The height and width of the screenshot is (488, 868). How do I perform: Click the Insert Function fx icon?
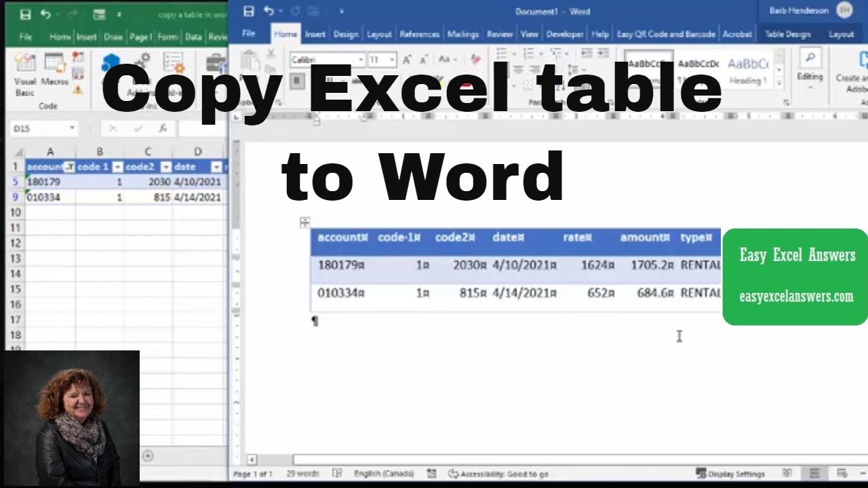(163, 128)
